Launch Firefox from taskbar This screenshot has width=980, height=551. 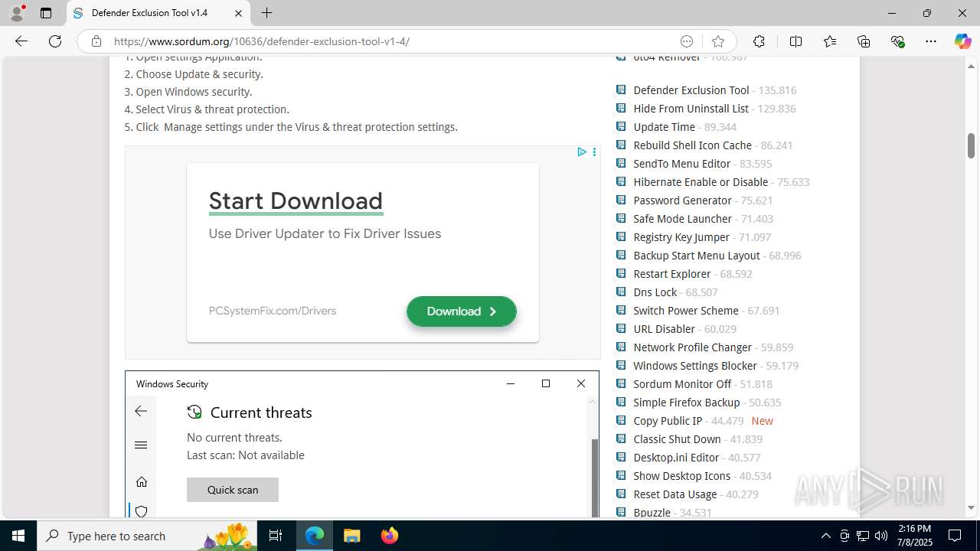(389, 536)
